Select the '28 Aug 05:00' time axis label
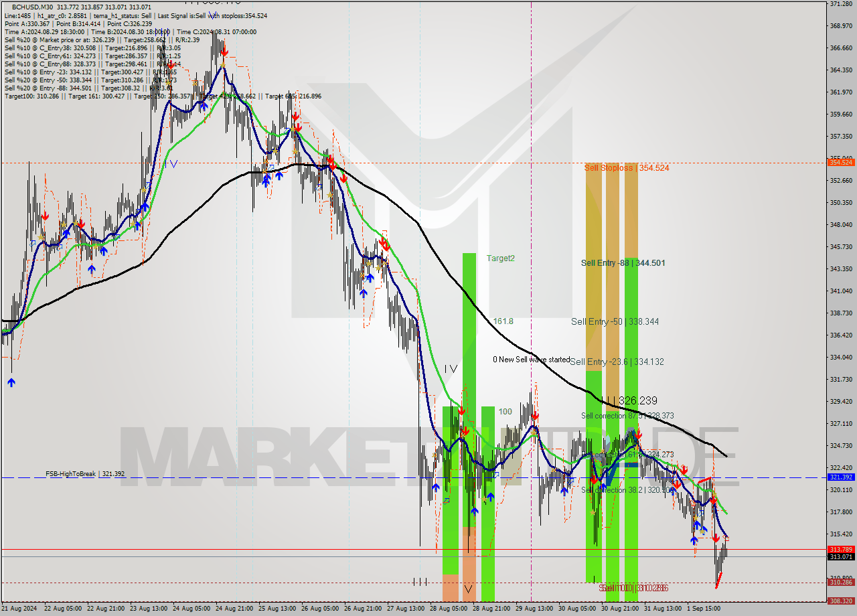Screen dimensions: 857x616 pyautogui.click(x=449, y=609)
